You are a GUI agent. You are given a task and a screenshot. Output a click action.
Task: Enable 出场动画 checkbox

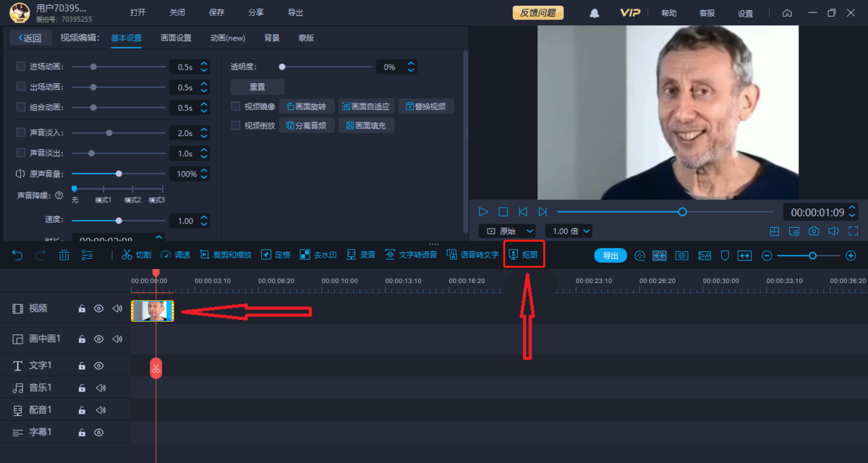coord(21,87)
